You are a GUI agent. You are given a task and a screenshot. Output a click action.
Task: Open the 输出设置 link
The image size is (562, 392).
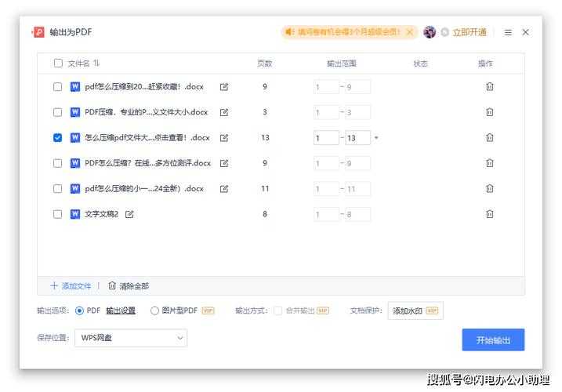click(121, 310)
